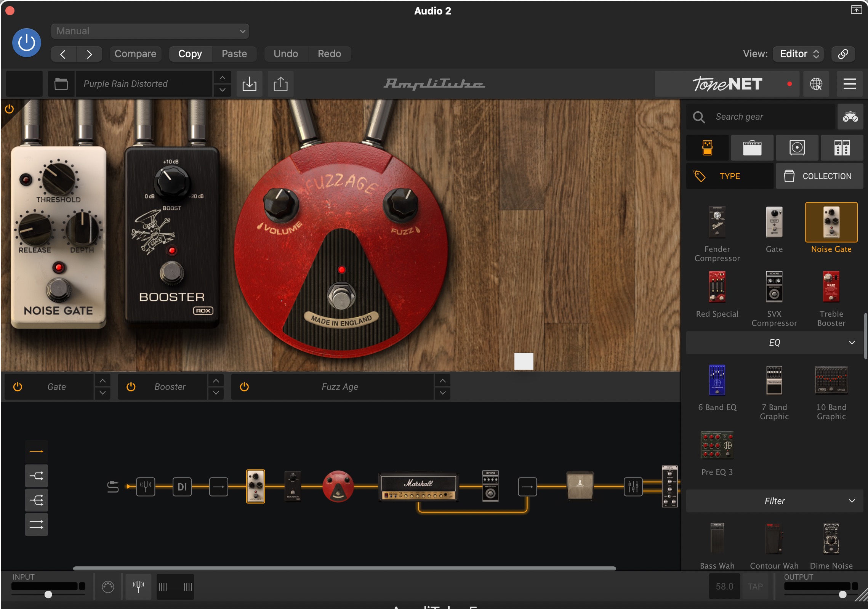This screenshot has height=609, width=868.
Task: Go to previous preset arrow
Action: (x=64, y=54)
